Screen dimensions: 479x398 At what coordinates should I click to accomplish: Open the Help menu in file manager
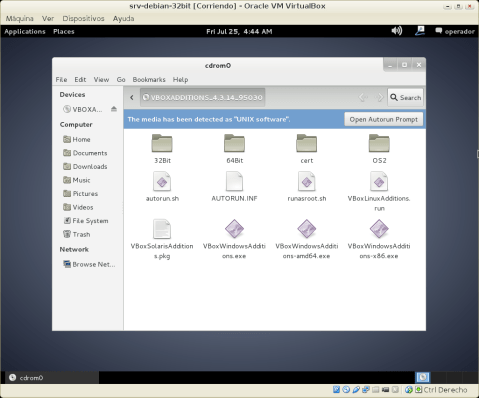tap(180, 80)
